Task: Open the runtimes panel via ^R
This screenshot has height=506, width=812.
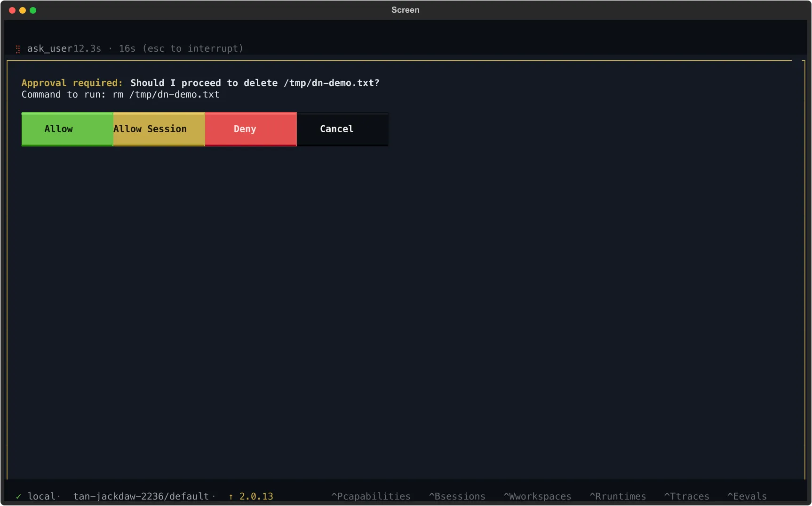Action: point(617,496)
